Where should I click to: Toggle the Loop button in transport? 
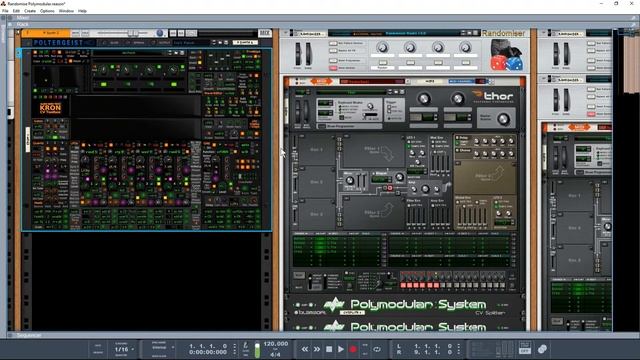click(377, 349)
